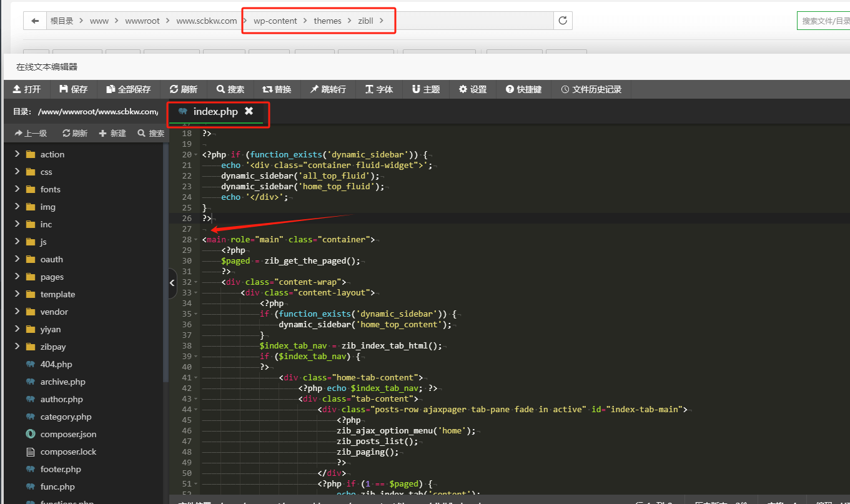This screenshot has height=504, width=850.
Task: Click the yiyan folder icon
Action: point(31,329)
